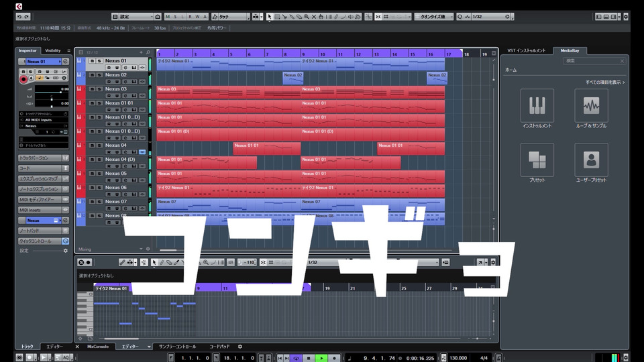Image resolution: width=644 pixels, height=362 pixels.
Task: Click the Stop transport button
Action: (309, 358)
